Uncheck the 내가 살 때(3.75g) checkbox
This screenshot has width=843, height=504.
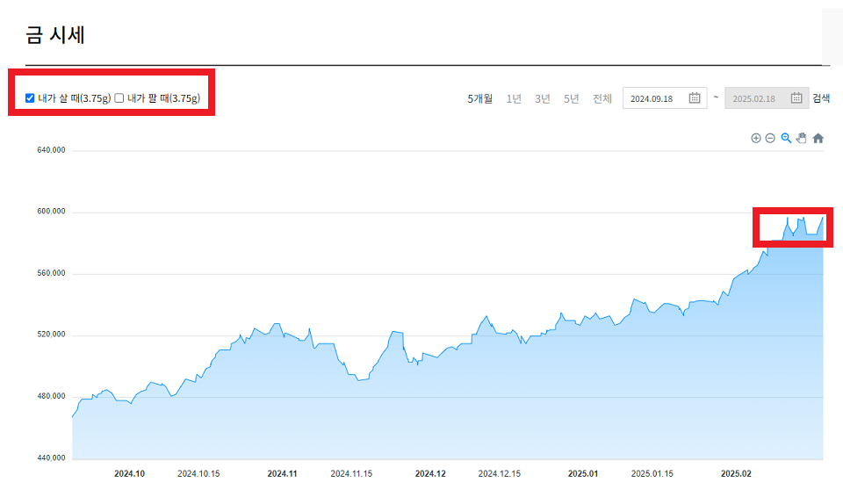(30, 97)
